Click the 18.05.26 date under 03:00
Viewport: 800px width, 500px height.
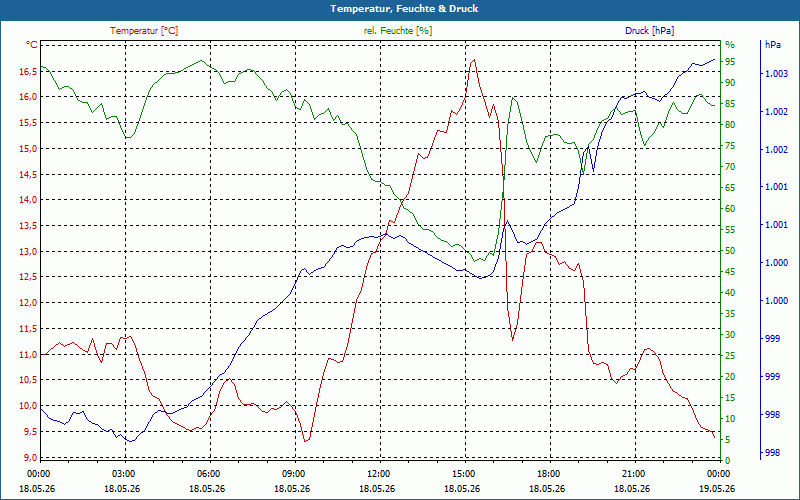tap(122, 488)
